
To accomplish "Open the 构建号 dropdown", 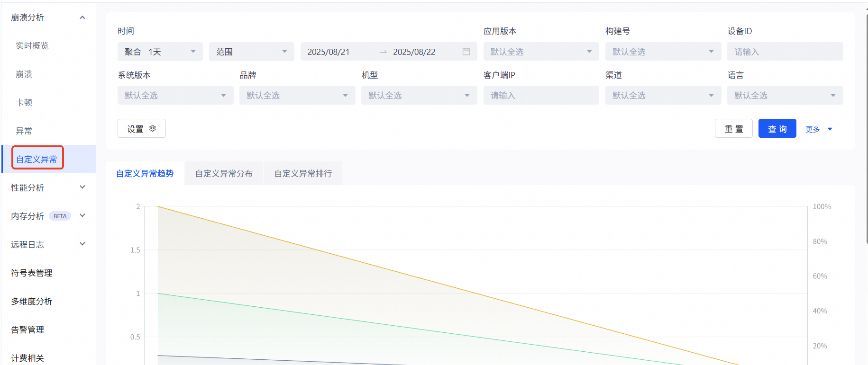I will 663,52.
